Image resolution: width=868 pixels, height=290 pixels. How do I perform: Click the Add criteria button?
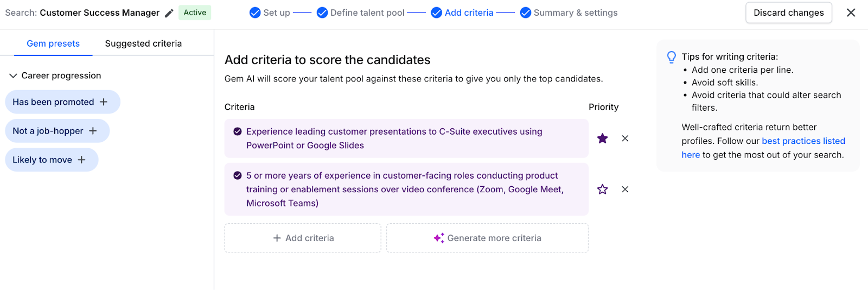pyautogui.click(x=303, y=238)
